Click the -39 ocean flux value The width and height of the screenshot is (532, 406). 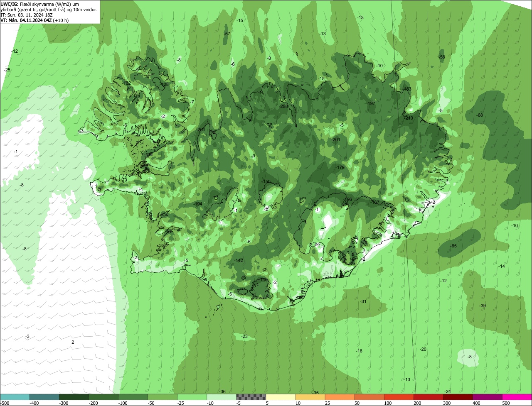tap(482, 306)
